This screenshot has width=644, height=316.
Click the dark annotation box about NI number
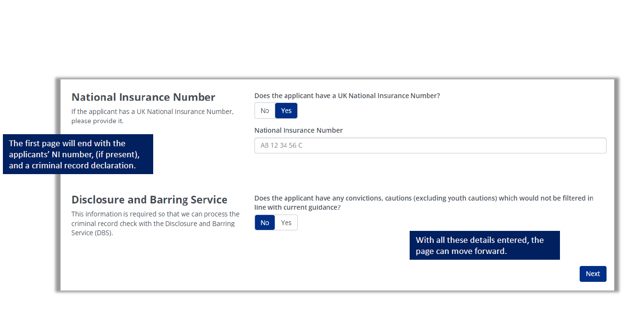(78, 154)
